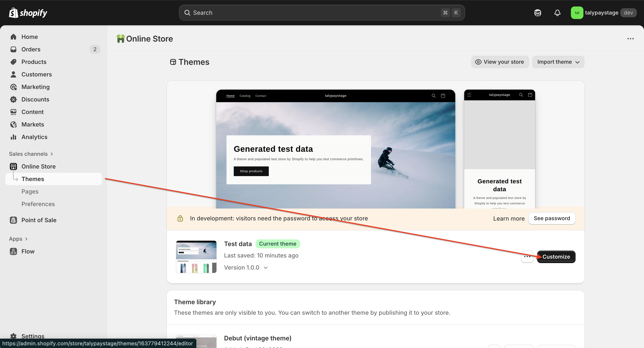Expand the Apps section

tap(18, 239)
